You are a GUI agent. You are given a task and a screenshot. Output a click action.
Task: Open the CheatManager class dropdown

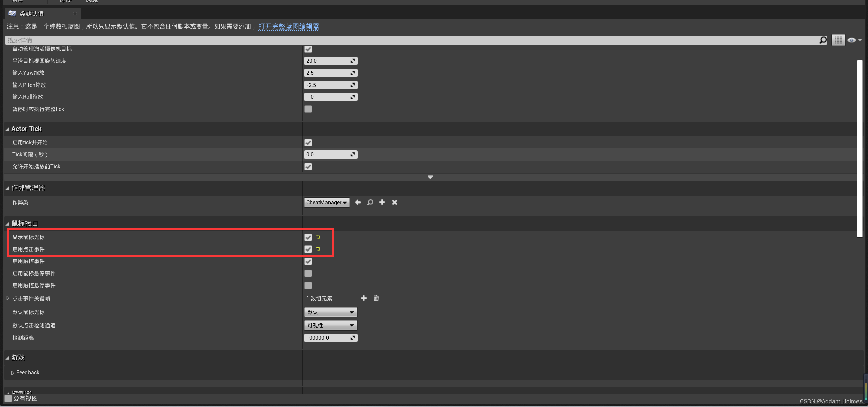point(327,202)
